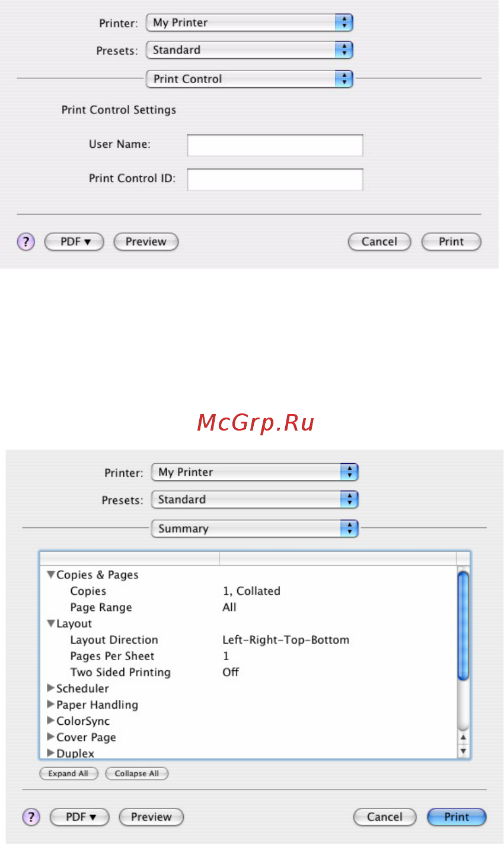Click Collapse All button
Screen dimensions: 504x844
coord(137,773)
